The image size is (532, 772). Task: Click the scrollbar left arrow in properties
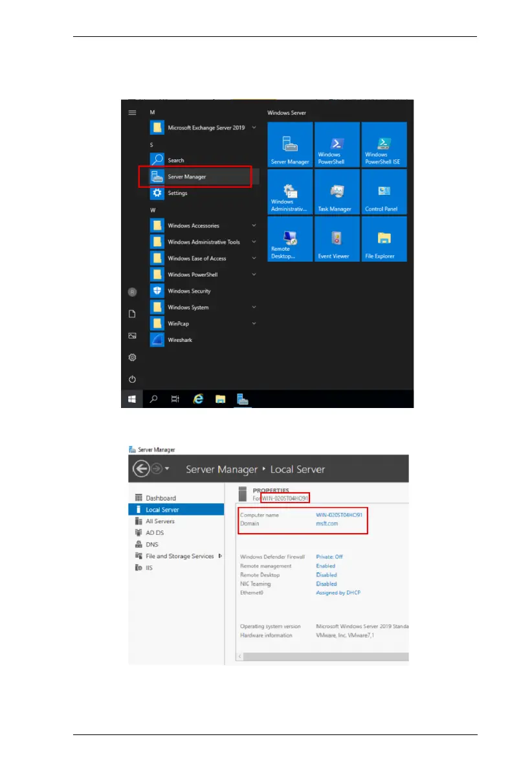(239, 656)
